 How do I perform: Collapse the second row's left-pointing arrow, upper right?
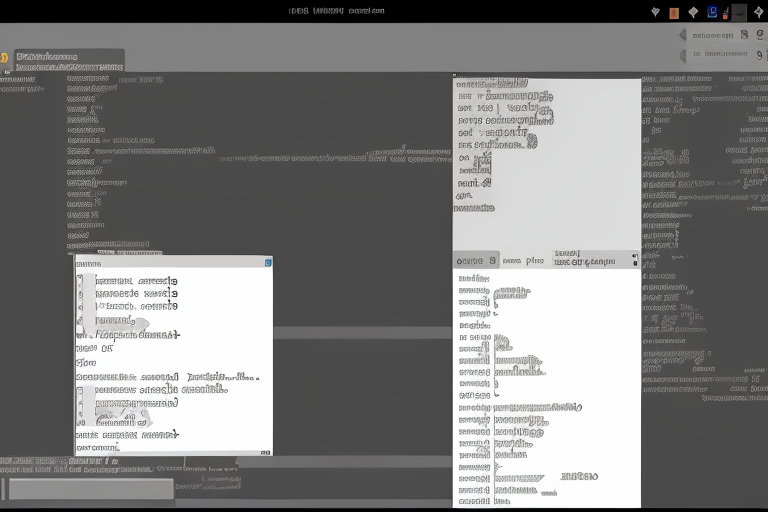tap(683, 54)
